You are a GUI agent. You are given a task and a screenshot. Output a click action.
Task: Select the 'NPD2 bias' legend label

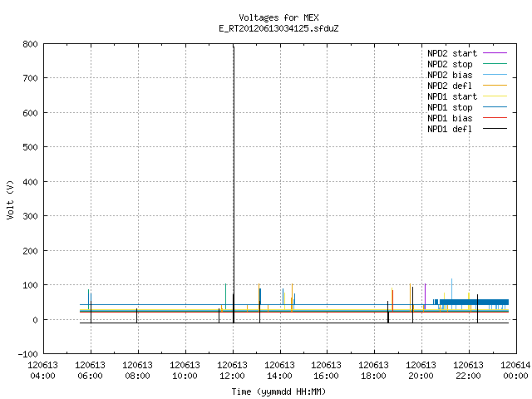coord(450,75)
